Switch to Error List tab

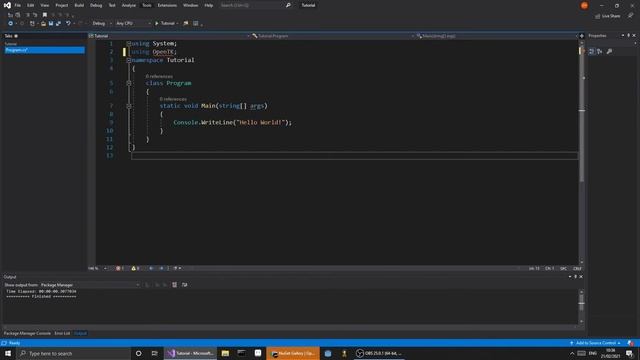62,333
